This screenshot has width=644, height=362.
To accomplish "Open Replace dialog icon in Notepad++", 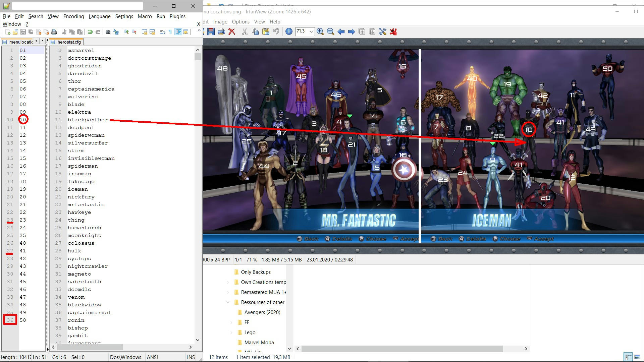I will (116, 32).
